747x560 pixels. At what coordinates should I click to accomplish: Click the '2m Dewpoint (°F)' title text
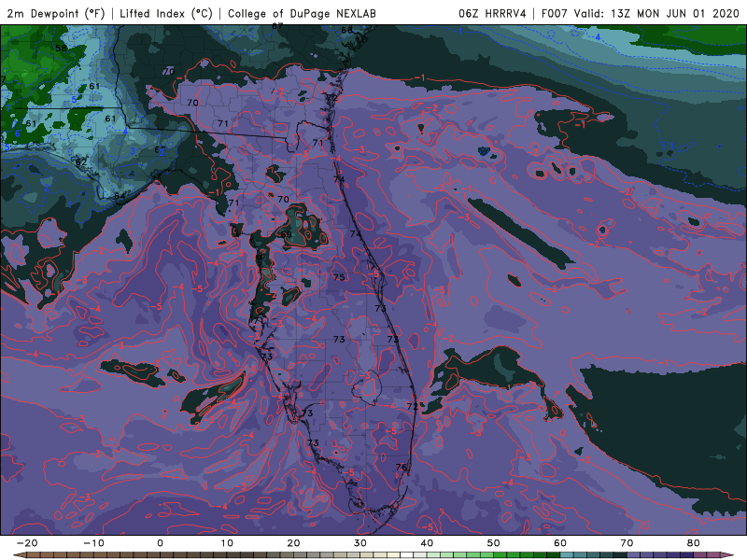[x=56, y=13]
